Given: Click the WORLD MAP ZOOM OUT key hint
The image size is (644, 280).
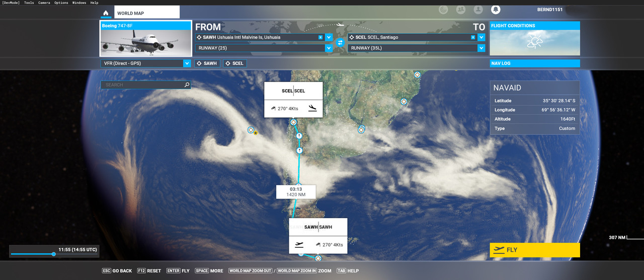Looking at the screenshot, I should [x=250, y=271].
